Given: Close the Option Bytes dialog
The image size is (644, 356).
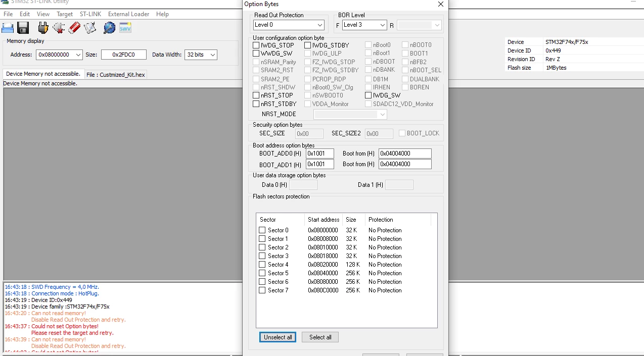Looking at the screenshot, I should tap(440, 4).
